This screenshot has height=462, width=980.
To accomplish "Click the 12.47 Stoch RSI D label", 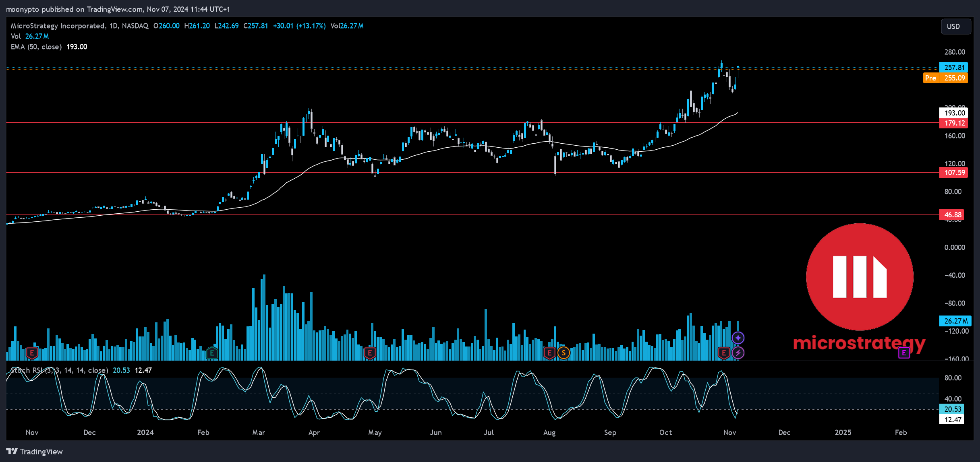I will pyautogui.click(x=952, y=420).
